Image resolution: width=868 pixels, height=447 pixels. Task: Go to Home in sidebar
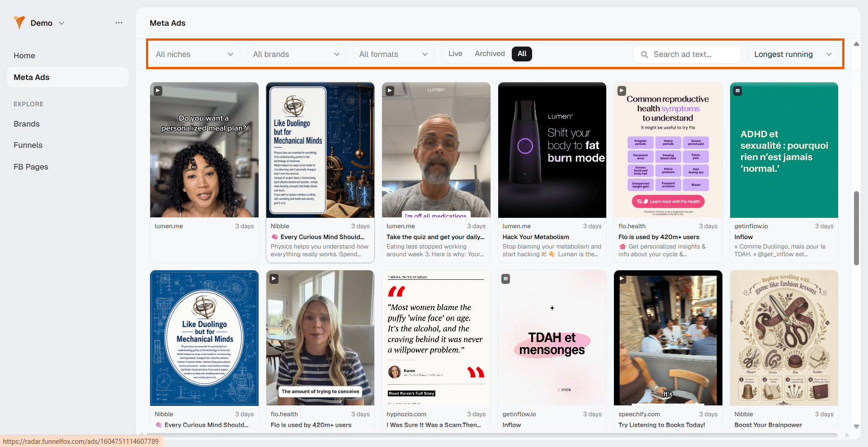pyautogui.click(x=24, y=56)
